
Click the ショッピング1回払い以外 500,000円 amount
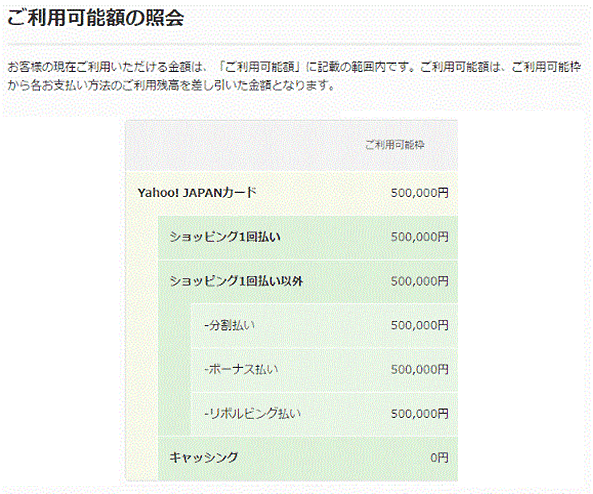(x=420, y=281)
